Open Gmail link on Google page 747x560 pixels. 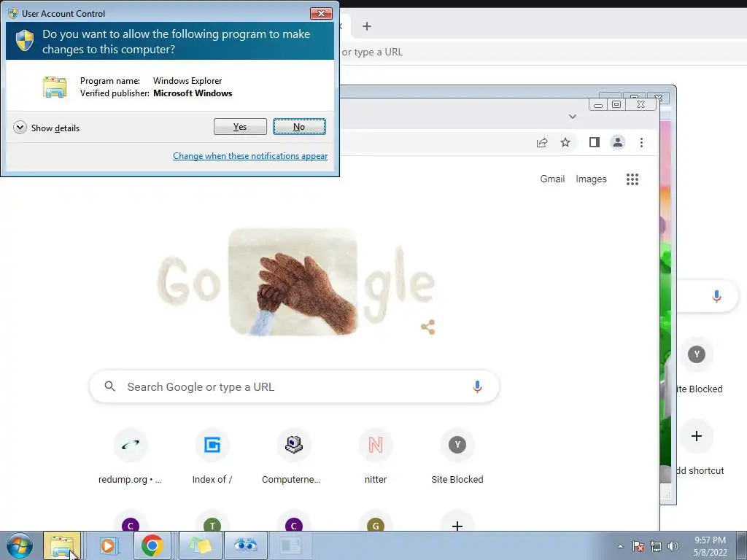tap(552, 179)
